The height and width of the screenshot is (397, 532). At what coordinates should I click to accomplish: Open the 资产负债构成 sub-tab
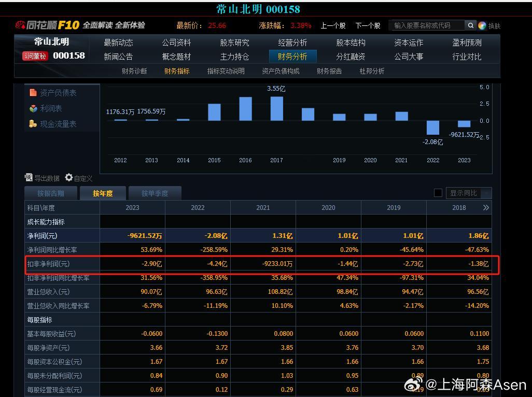tap(281, 71)
